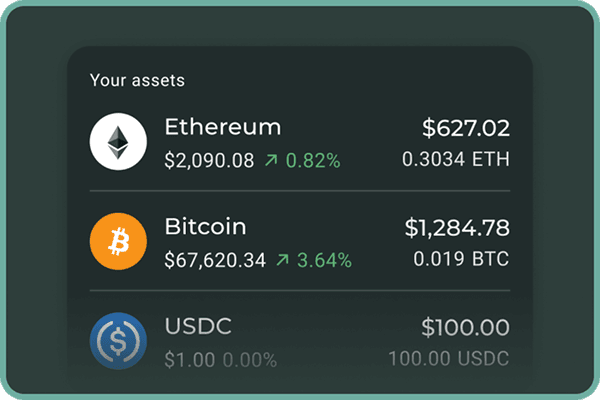
Task: Click the orange Bitcoin logo icon
Action: coord(118,242)
